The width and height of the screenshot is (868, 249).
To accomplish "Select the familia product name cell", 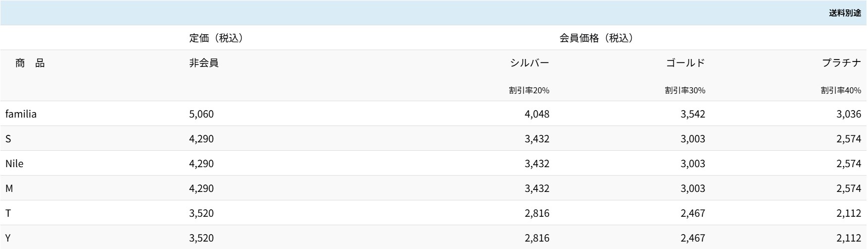I will pos(21,114).
